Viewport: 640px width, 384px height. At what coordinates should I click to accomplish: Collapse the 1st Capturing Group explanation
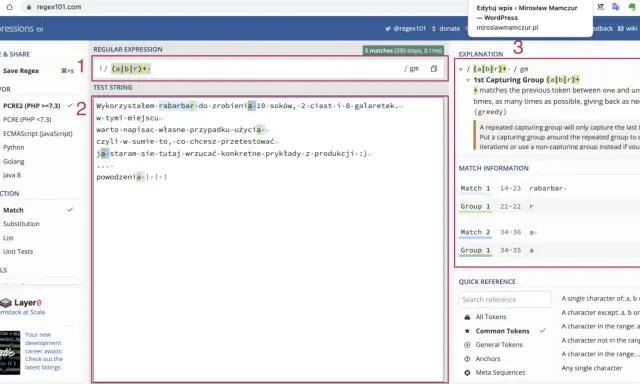click(468, 80)
